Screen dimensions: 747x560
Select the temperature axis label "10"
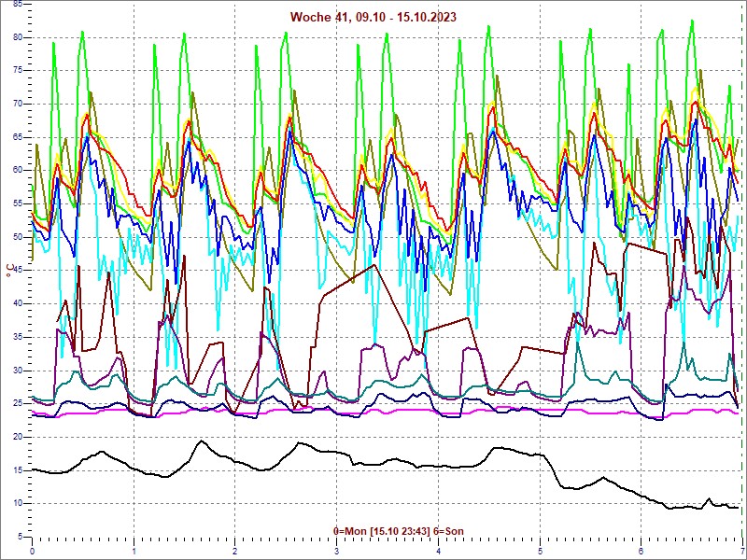17,504
